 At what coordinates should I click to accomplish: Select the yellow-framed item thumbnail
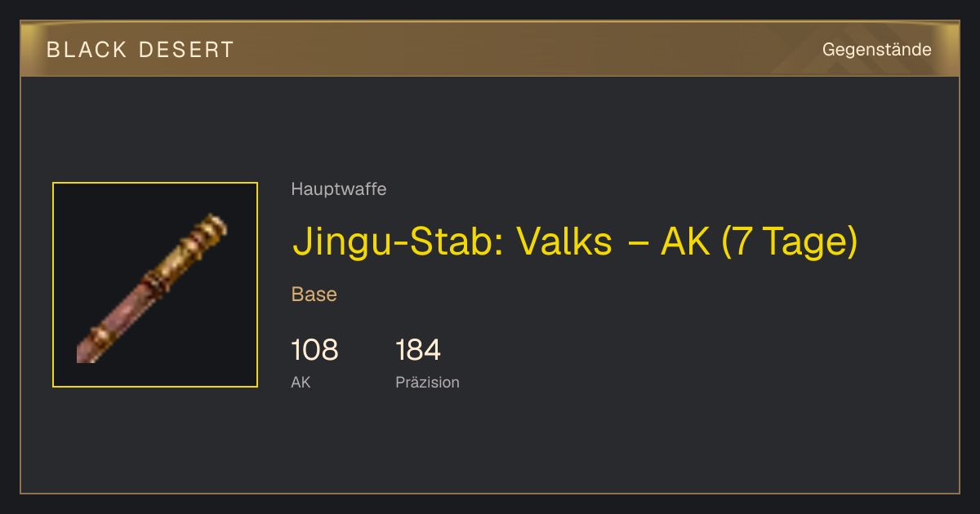[x=155, y=285]
